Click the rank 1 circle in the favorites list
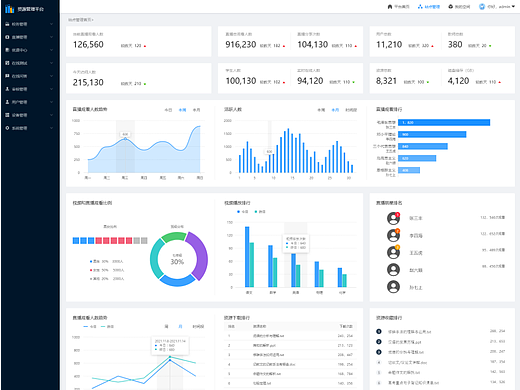Screen dimensions: 520x390 coord(379,331)
